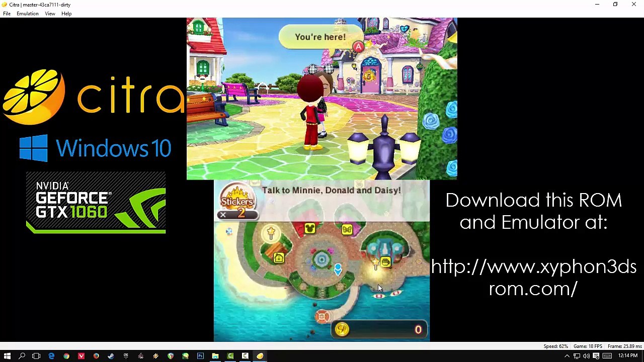The width and height of the screenshot is (644, 362).
Task: Click the xyphon3dsrom.com URL text
Action: point(533,278)
